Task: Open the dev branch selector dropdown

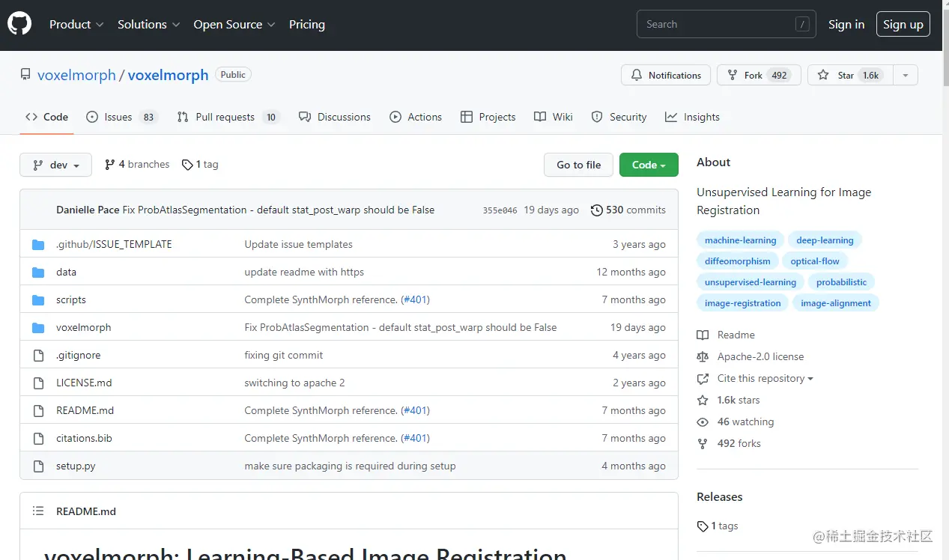Action: pyautogui.click(x=55, y=165)
